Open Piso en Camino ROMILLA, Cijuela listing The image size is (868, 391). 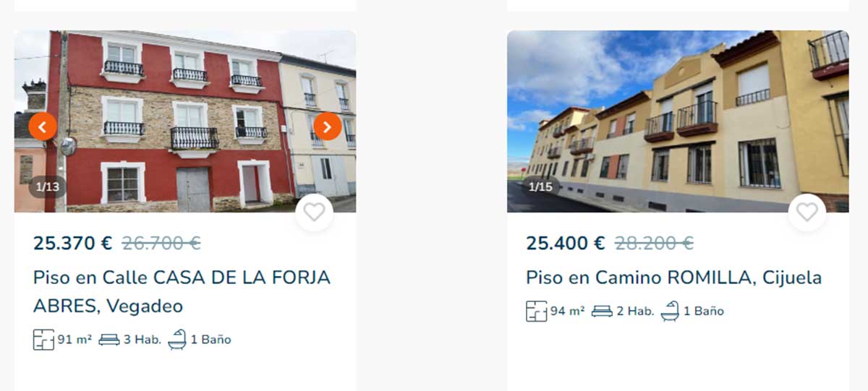point(674,278)
